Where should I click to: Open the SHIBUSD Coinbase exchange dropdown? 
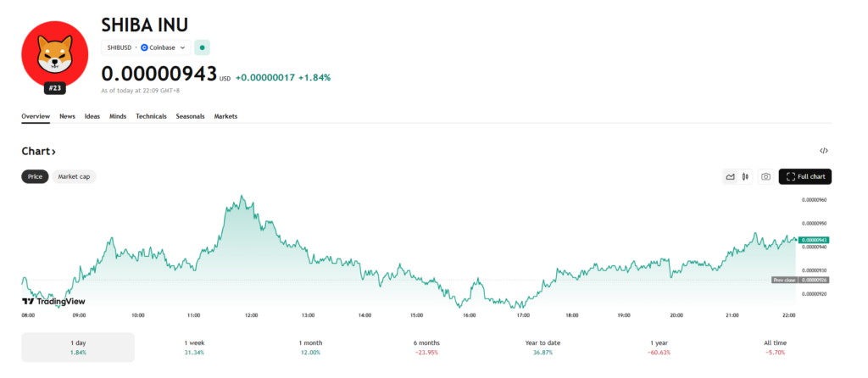click(146, 47)
